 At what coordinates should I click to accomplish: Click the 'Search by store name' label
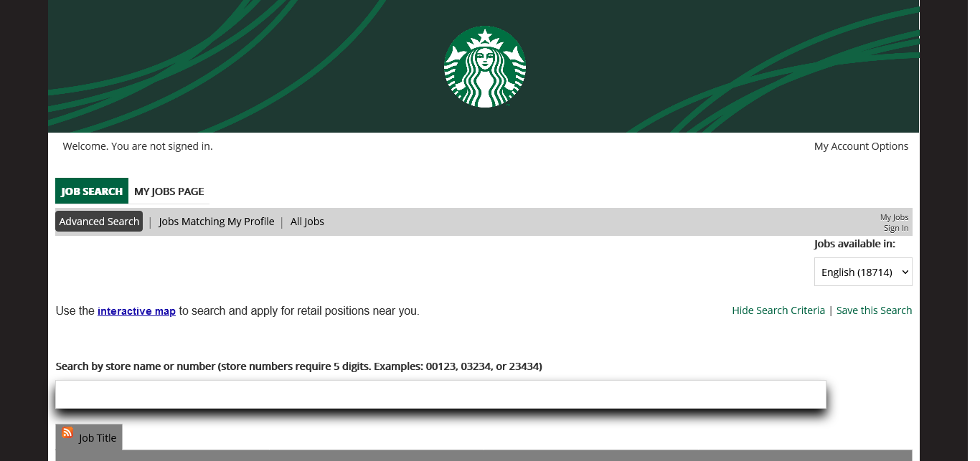pyautogui.click(x=298, y=366)
